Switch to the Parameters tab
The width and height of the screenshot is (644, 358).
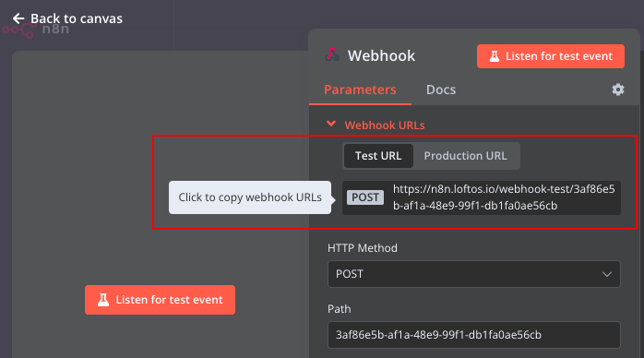coord(360,89)
